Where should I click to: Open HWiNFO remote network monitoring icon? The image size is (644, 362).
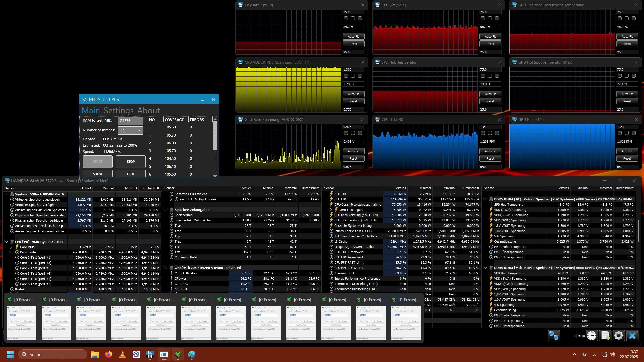point(554,336)
